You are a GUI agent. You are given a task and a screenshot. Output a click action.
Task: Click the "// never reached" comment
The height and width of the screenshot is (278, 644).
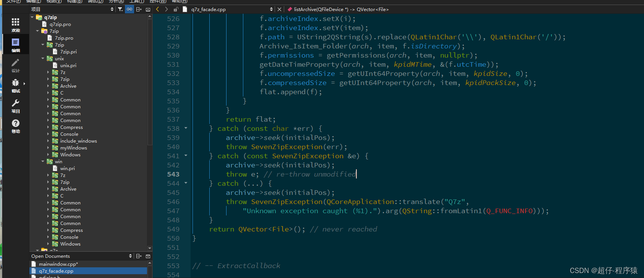click(x=343, y=229)
